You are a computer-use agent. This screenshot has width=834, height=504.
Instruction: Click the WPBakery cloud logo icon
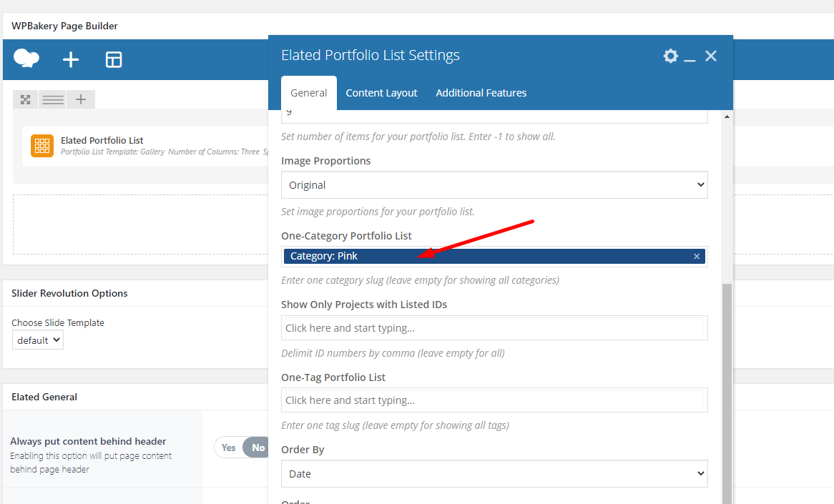pyautogui.click(x=26, y=58)
